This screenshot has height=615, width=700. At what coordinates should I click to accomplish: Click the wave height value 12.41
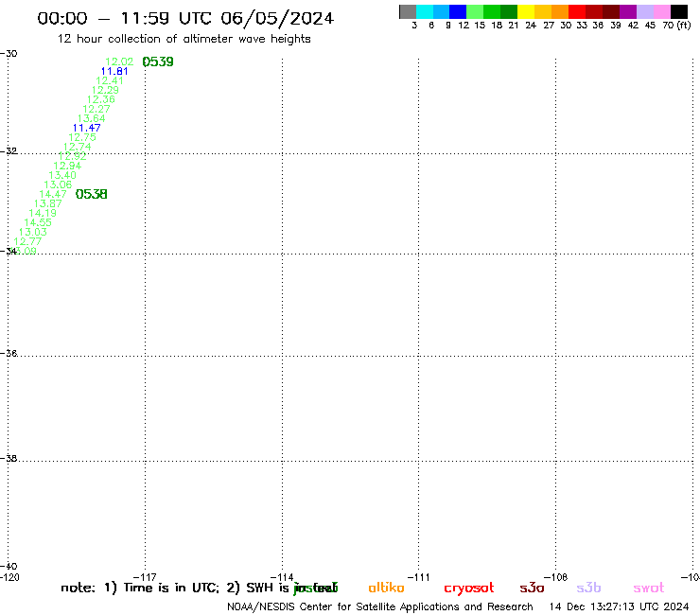pos(110,80)
